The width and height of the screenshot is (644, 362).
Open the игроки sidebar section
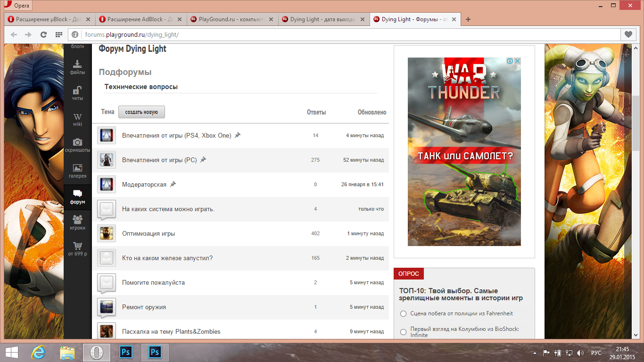(x=78, y=222)
